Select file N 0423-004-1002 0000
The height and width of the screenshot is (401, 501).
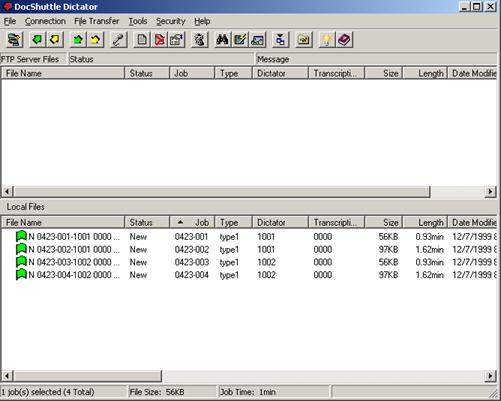tap(74, 275)
